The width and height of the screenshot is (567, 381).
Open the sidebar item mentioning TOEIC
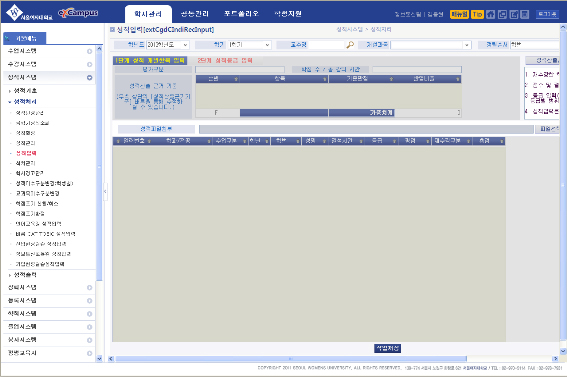pos(46,234)
